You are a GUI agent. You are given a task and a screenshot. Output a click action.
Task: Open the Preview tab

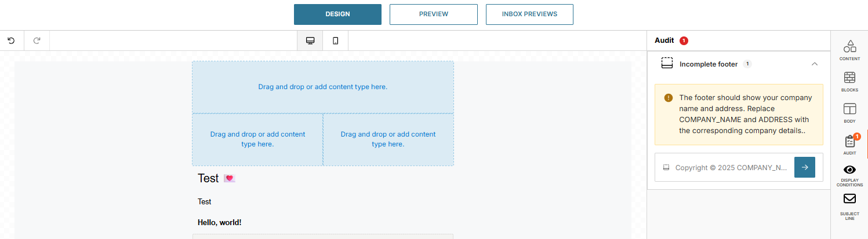click(433, 14)
